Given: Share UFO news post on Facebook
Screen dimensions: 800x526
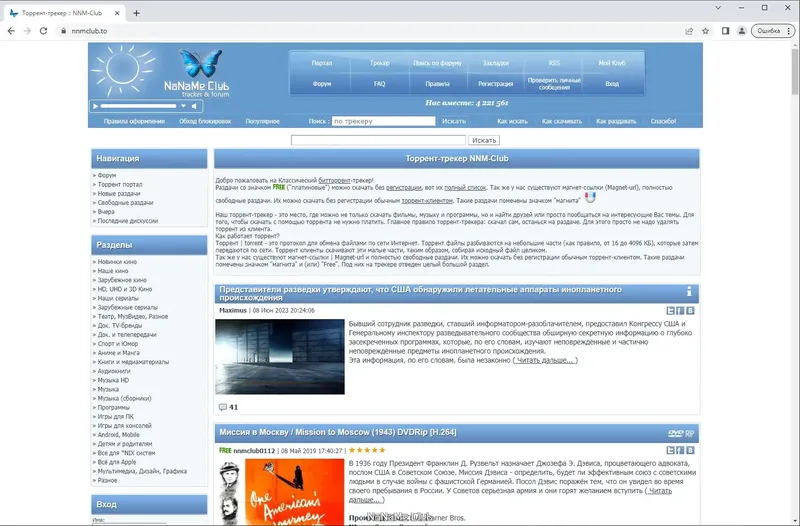Looking at the screenshot, I should pos(680,311).
